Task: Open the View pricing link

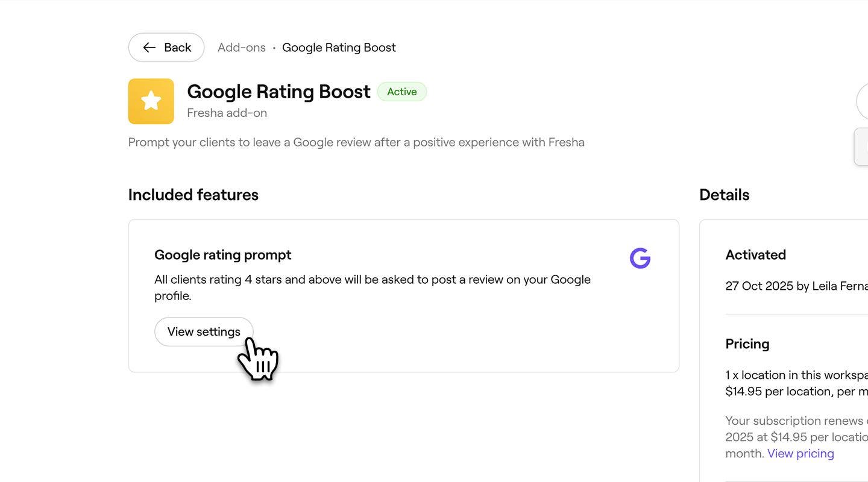Action: pos(800,454)
